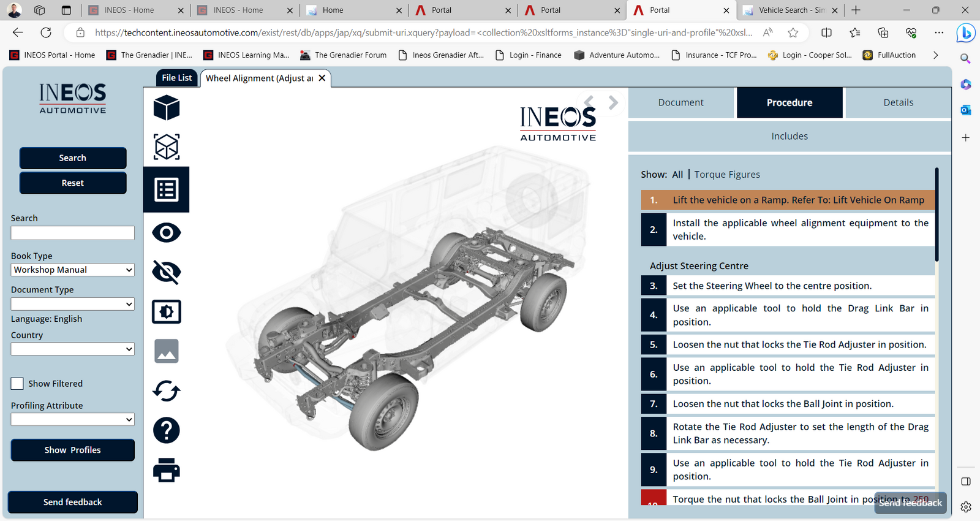
Task: Open the sidebar search magnifier icon
Action: click(x=966, y=59)
